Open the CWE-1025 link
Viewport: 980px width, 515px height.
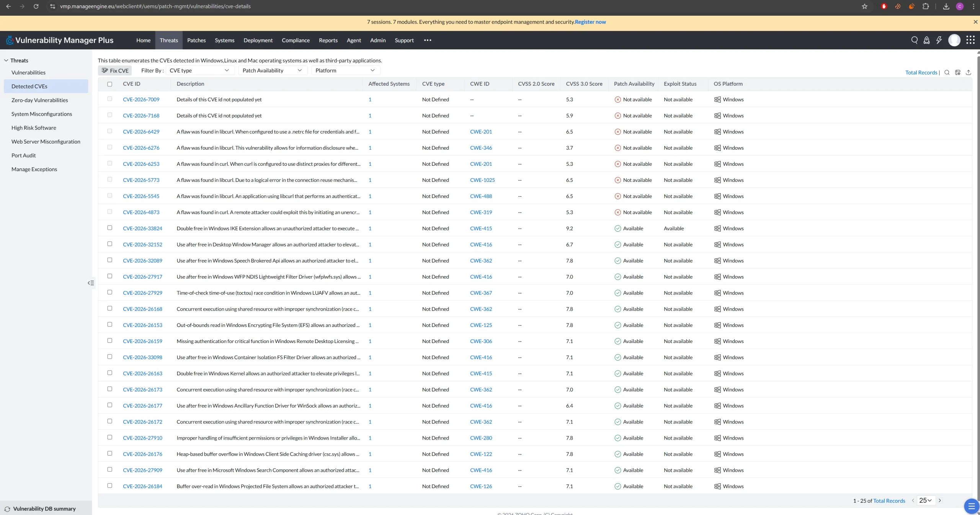click(482, 180)
